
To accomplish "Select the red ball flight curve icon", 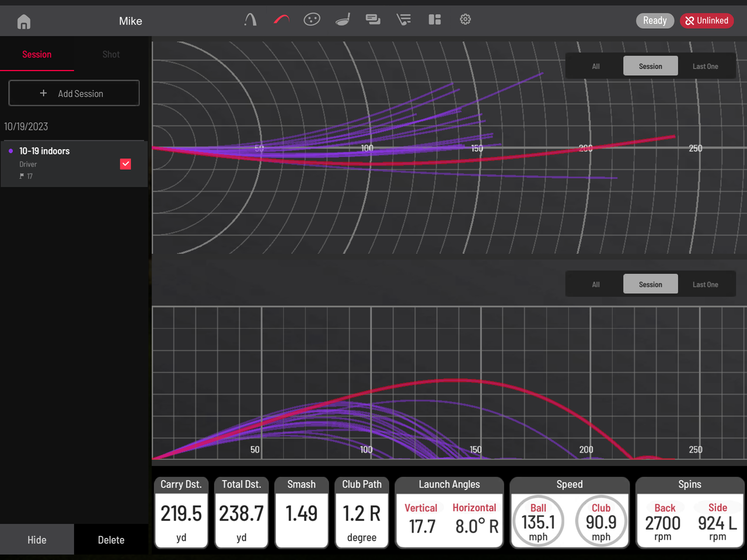I will point(281,20).
